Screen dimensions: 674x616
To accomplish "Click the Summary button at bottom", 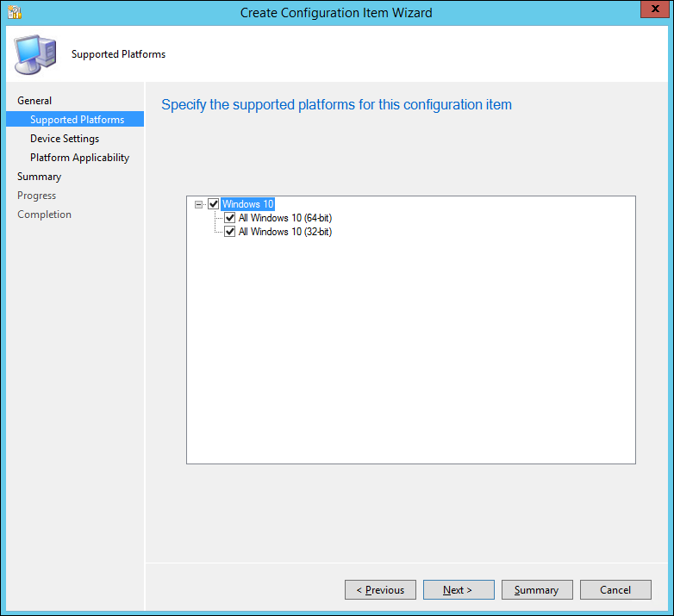I will point(537,590).
